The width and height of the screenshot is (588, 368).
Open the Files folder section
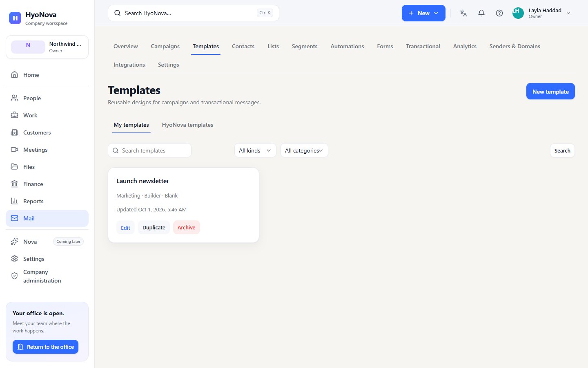(x=47, y=167)
